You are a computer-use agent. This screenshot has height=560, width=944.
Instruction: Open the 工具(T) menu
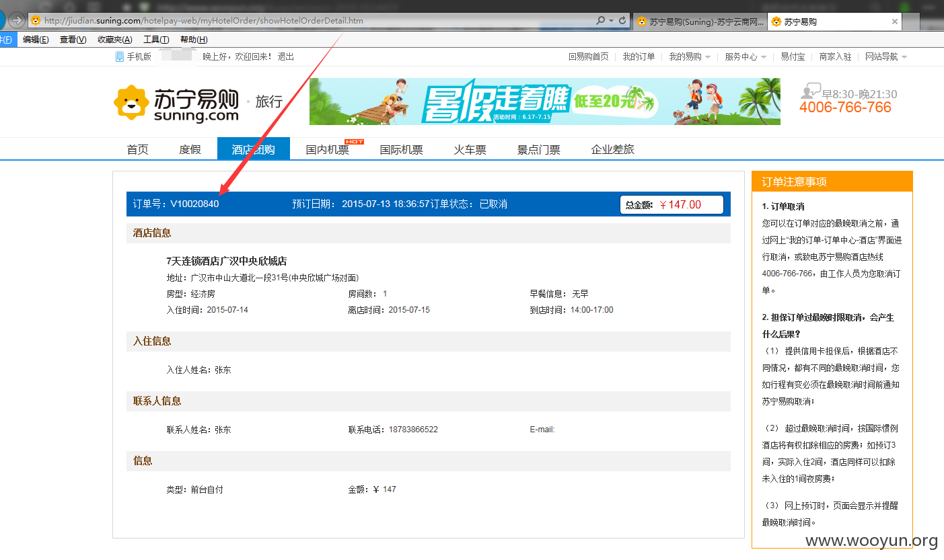[x=156, y=40]
